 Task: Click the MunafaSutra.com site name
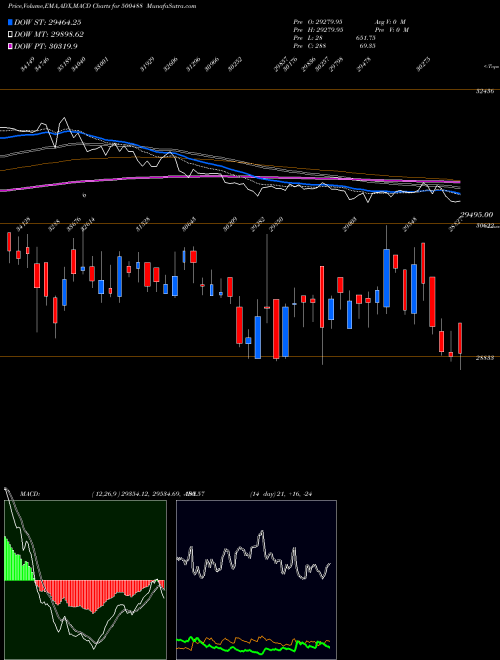click(x=173, y=6)
